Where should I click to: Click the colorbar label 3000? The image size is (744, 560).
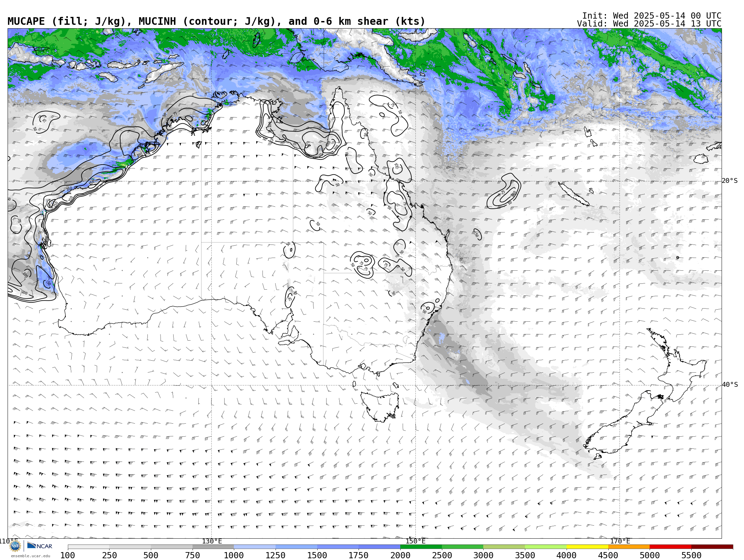coord(483,556)
